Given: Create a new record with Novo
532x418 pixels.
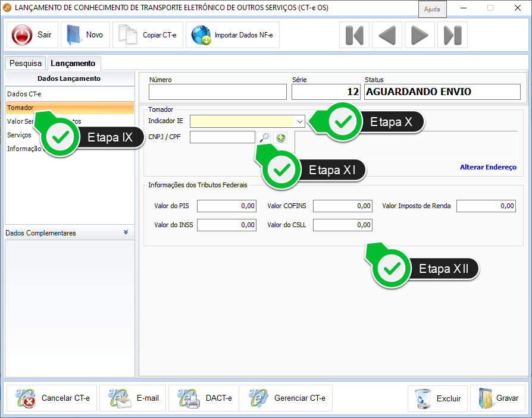Looking at the screenshot, I should [85, 35].
